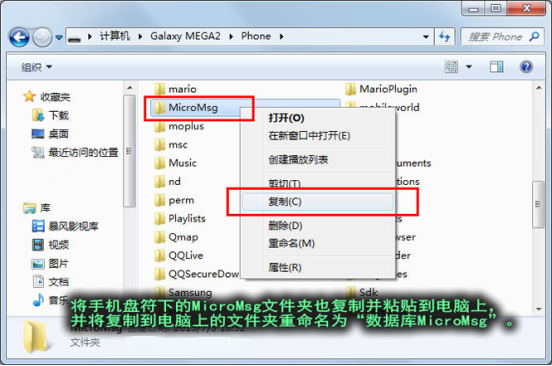
Task: Click the file list vertical scrollbar thumb
Action: (539, 204)
